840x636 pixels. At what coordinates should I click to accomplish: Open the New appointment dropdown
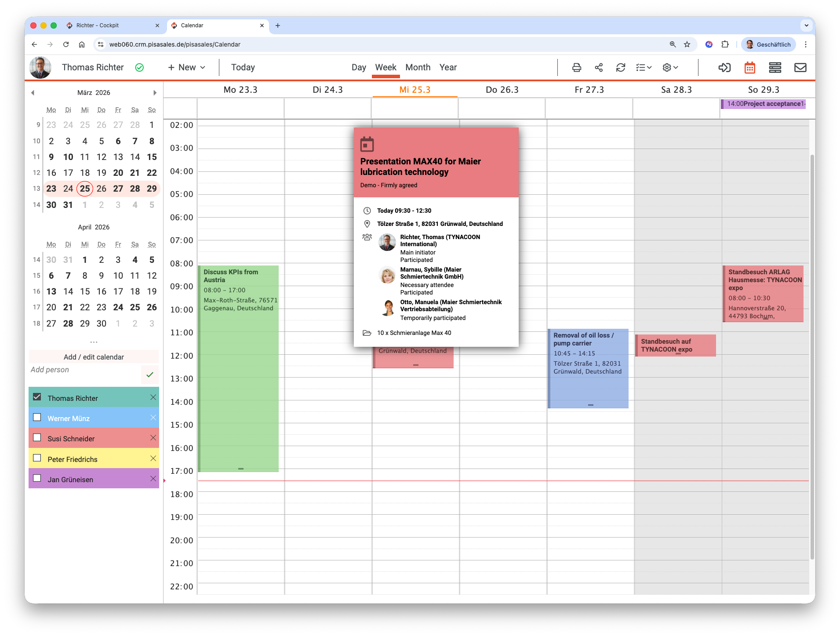click(186, 67)
